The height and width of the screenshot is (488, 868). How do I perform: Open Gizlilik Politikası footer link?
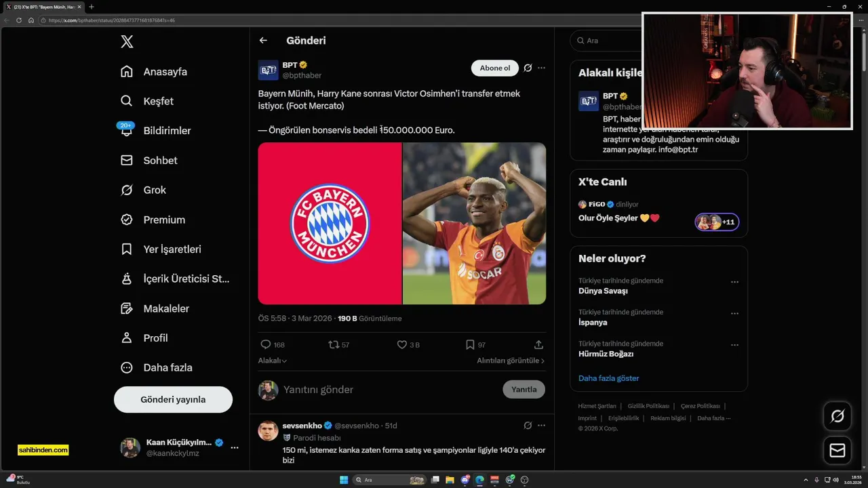click(648, 406)
